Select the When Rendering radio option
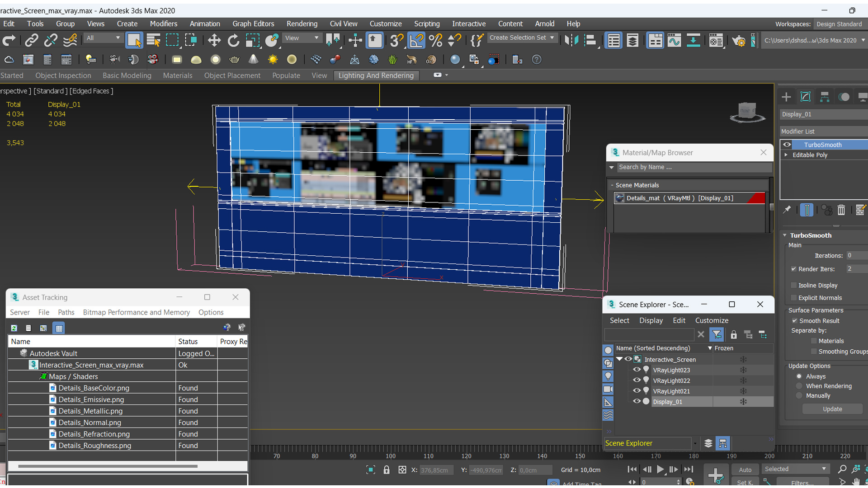Viewport: 868px width, 488px height. [x=799, y=386]
